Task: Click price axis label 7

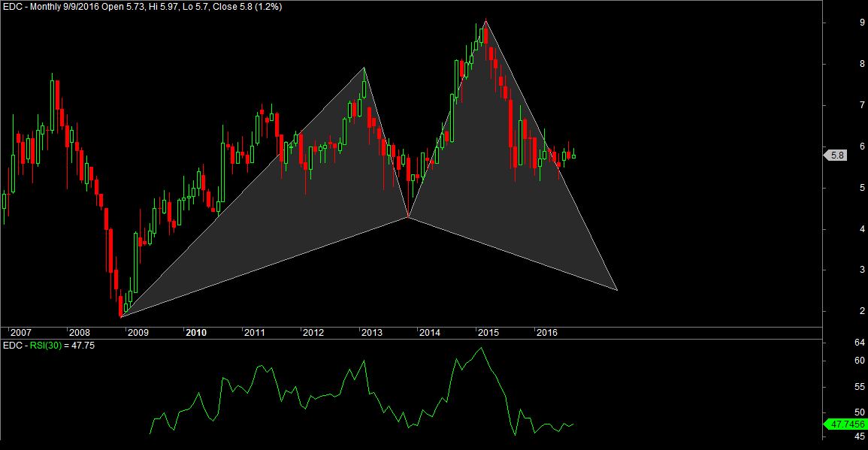Action: (862, 105)
